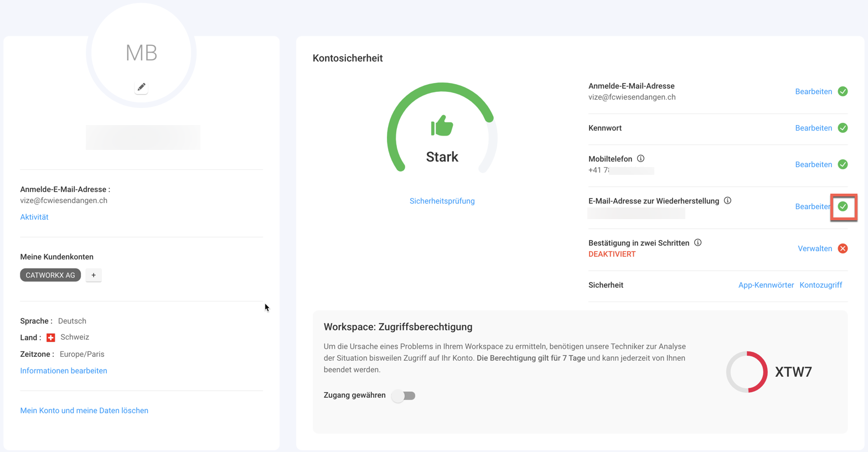Click green checkmark for recovery email

click(843, 206)
